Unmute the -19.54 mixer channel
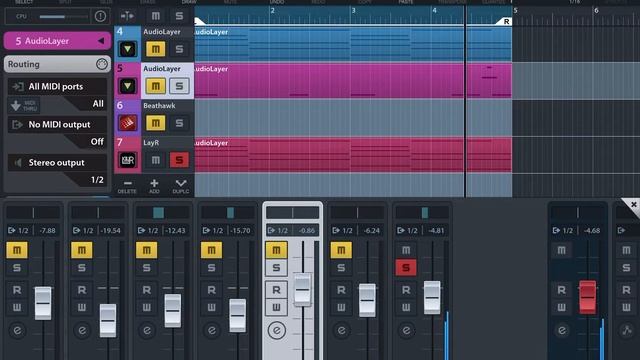The image size is (640, 360). pos(82,250)
